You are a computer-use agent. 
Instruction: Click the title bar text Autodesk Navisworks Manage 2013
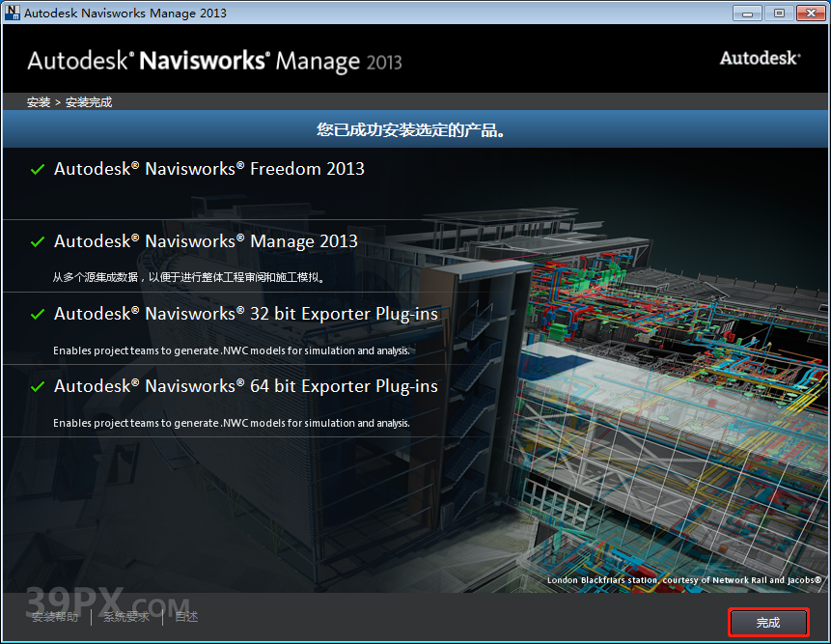coord(125,13)
